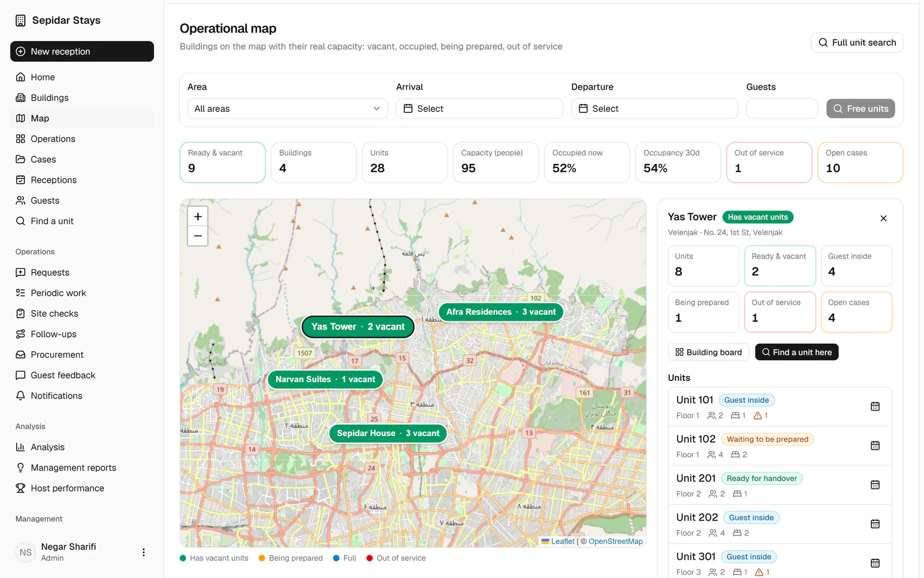Screen dimensions: 924x578
Task: Close the Yas Tower panel
Action: tap(883, 219)
